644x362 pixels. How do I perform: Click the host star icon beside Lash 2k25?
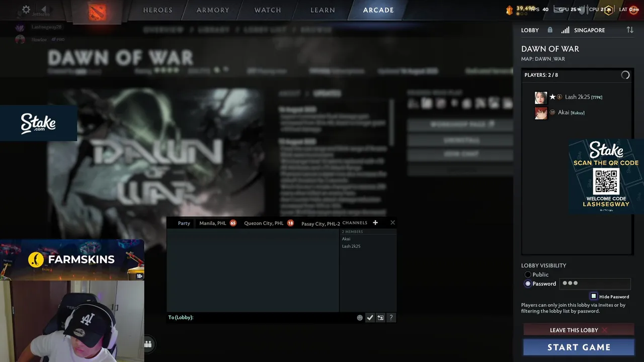pos(552,97)
